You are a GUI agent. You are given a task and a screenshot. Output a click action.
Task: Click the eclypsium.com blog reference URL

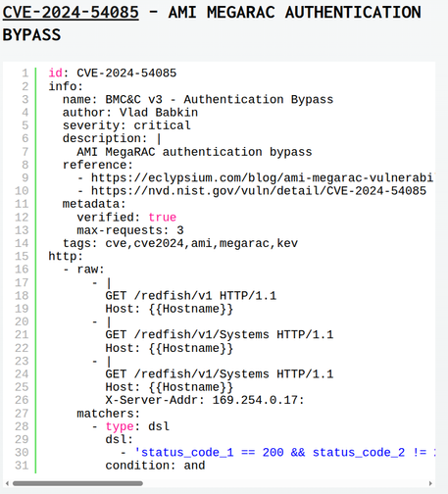click(x=262, y=177)
